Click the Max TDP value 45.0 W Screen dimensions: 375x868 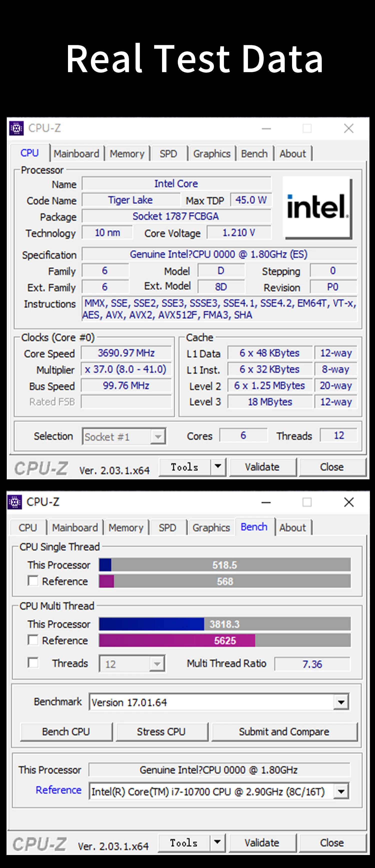[251, 200]
